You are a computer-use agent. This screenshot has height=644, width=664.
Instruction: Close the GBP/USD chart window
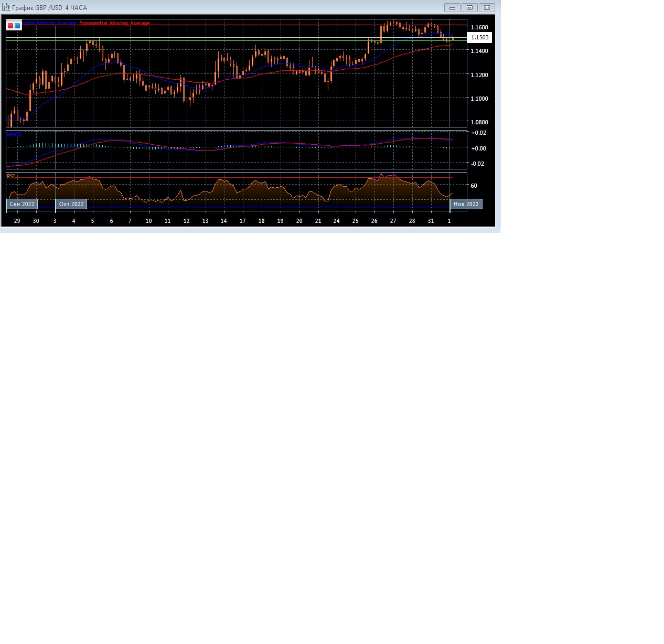pos(487,7)
